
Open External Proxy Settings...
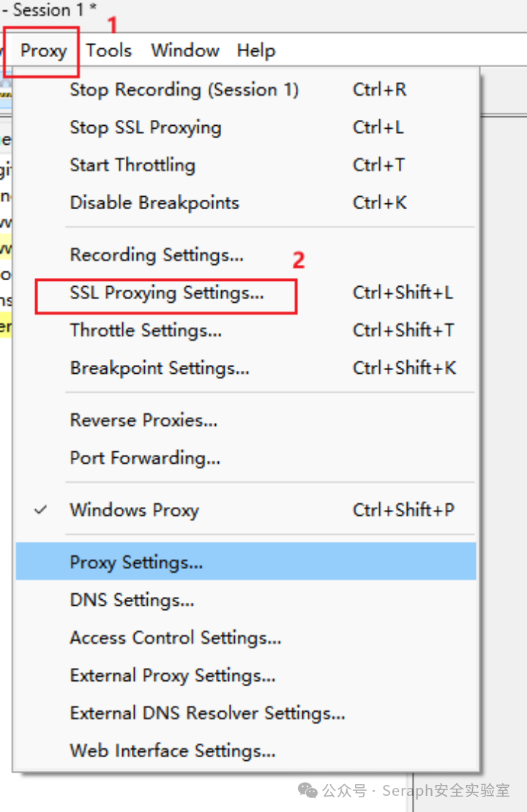tap(246, 675)
